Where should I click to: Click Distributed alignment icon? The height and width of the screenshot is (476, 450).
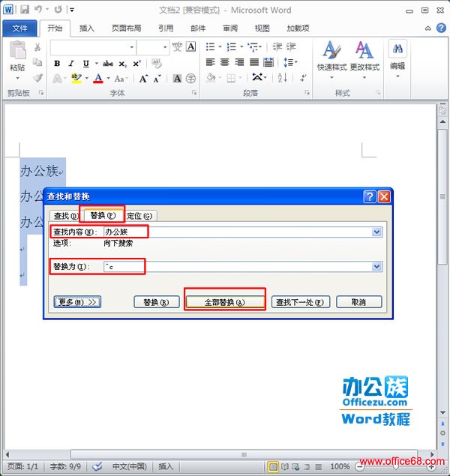268,62
